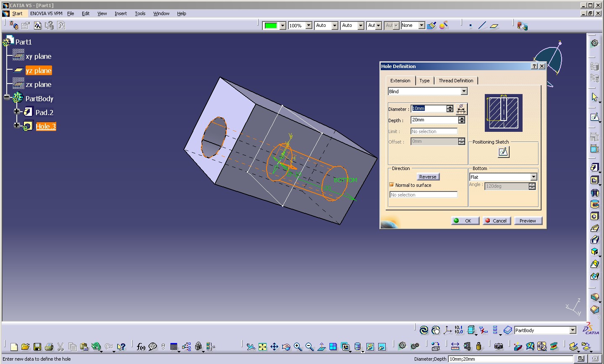The height and width of the screenshot is (364, 604).
Task: Pick the Select arrow tool on the right
Action: pyautogui.click(x=594, y=97)
